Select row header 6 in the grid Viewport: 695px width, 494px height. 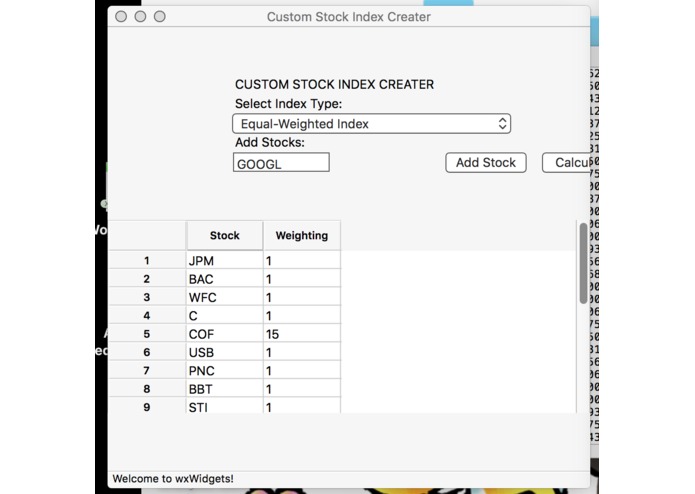tap(147, 352)
